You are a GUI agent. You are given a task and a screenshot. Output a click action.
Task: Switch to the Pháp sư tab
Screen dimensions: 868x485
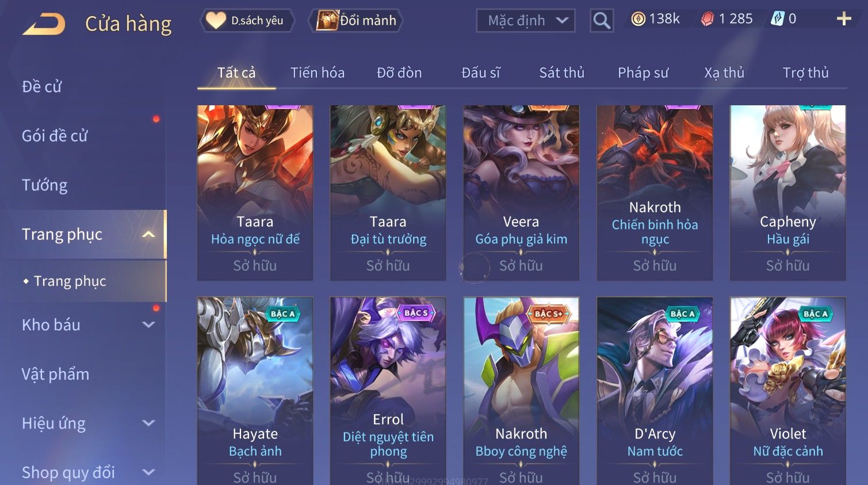click(643, 72)
